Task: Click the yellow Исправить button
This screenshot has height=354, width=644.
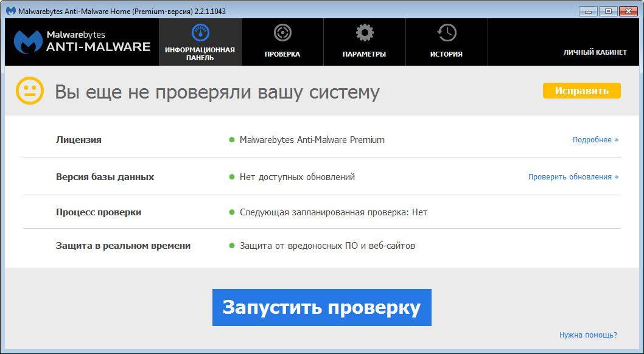Action: coord(581,91)
